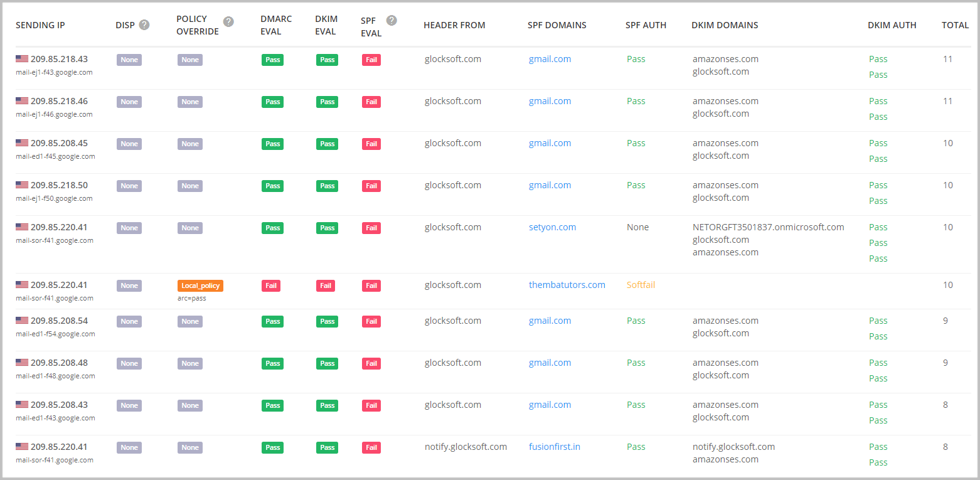The width and height of the screenshot is (980, 480).
Task: Open gmail.com link in 209.85.218.43 row
Action: tap(550, 59)
